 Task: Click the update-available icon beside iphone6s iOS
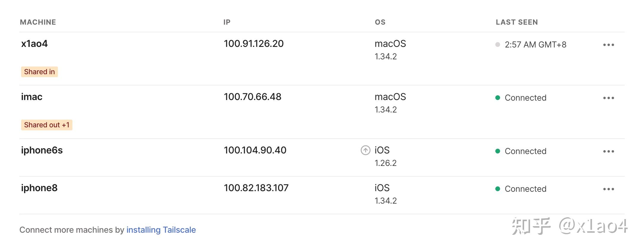[365, 150]
